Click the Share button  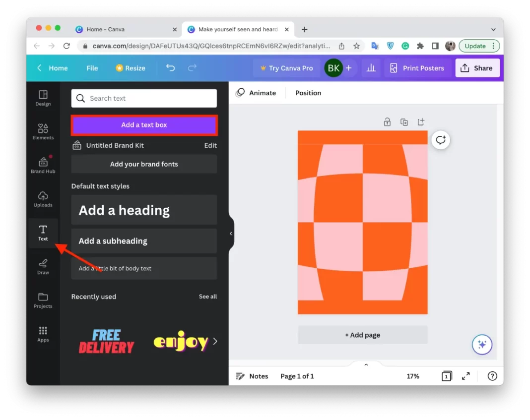477,68
